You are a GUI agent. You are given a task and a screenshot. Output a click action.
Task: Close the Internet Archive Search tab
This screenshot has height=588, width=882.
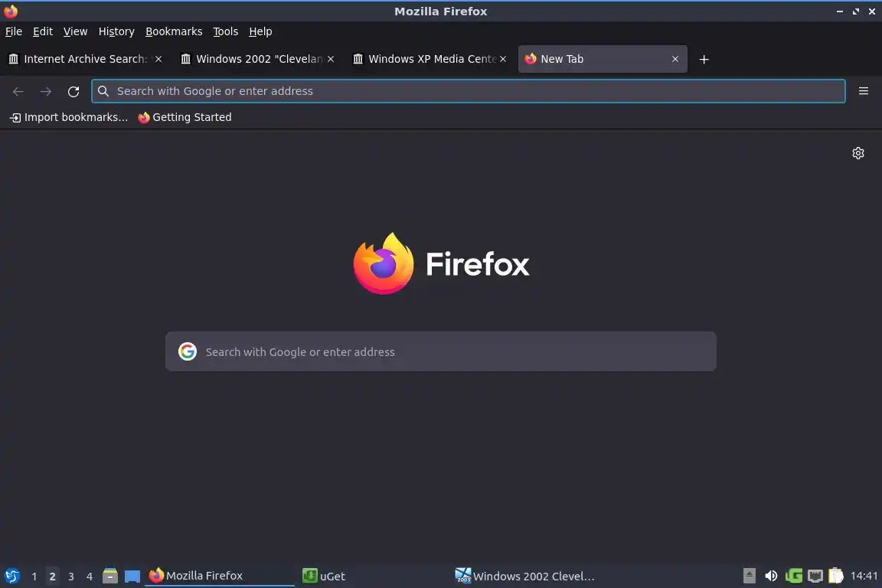(158, 59)
